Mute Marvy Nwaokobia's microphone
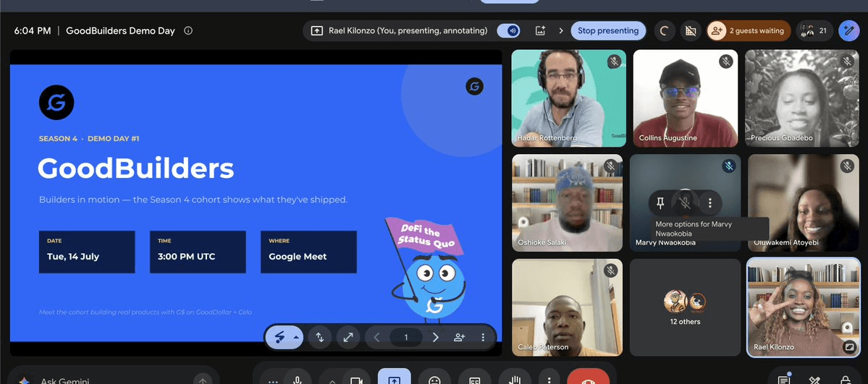 [685, 203]
